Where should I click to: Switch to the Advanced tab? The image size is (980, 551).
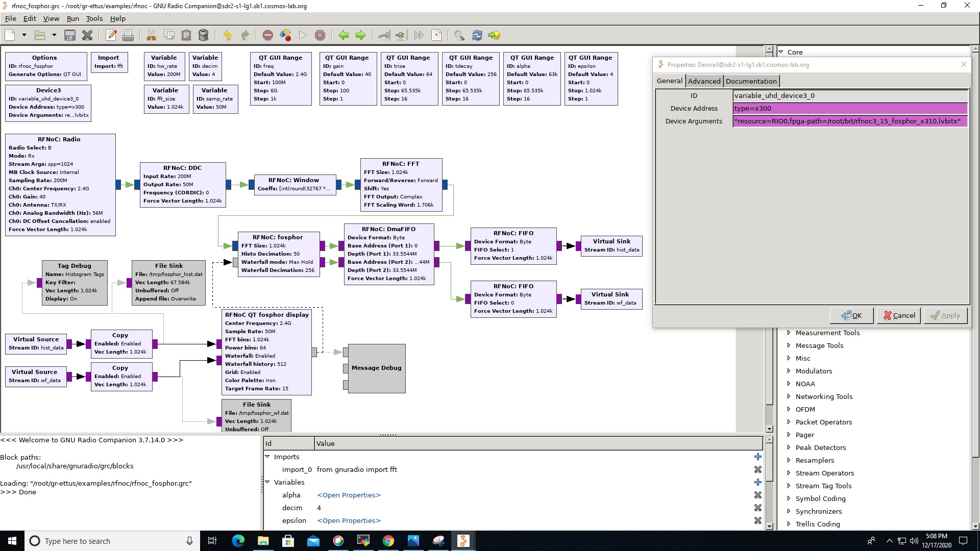pyautogui.click(x=704, y=81)
